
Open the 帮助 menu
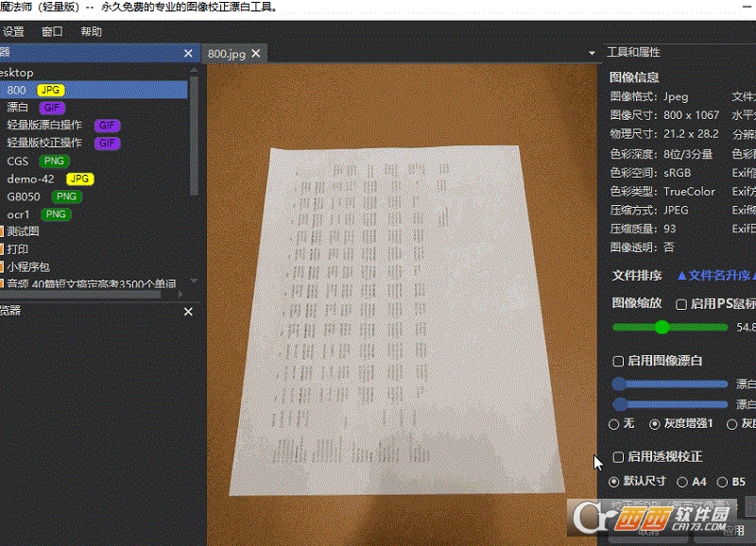point(91,32)
